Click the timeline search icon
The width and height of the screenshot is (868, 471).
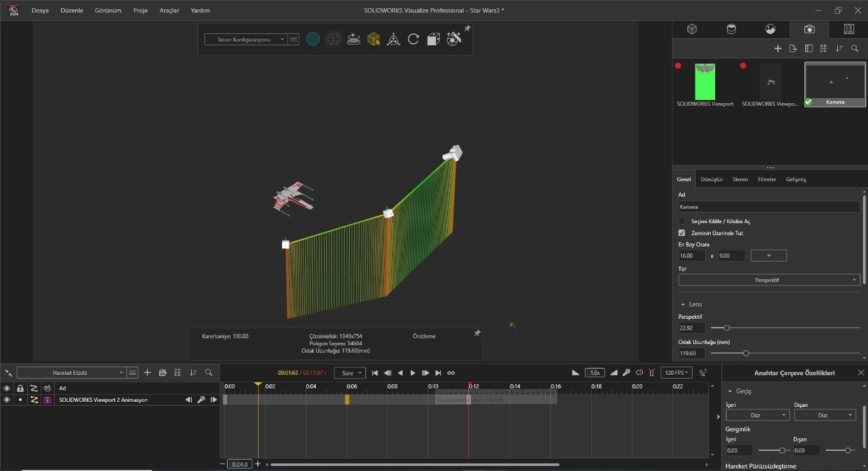click(209, 372)
